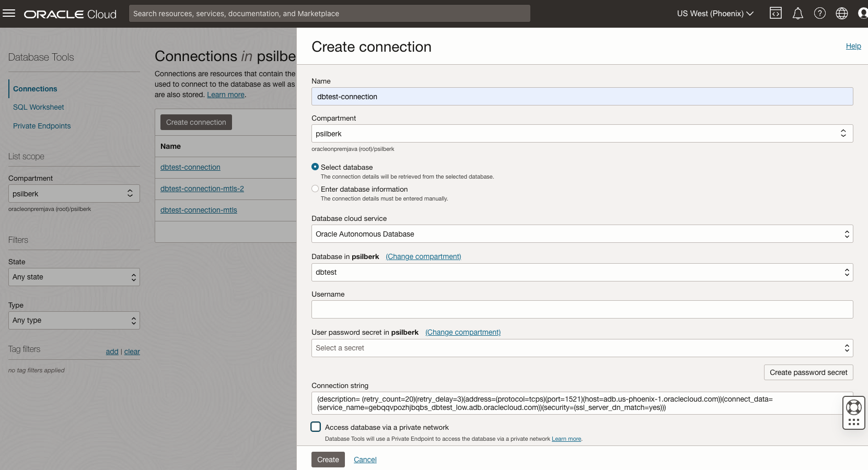The image size is (868, 470).
Task: Open Cloud Shell developer tools
Action: pyautogui.click(x=776, y=13)
